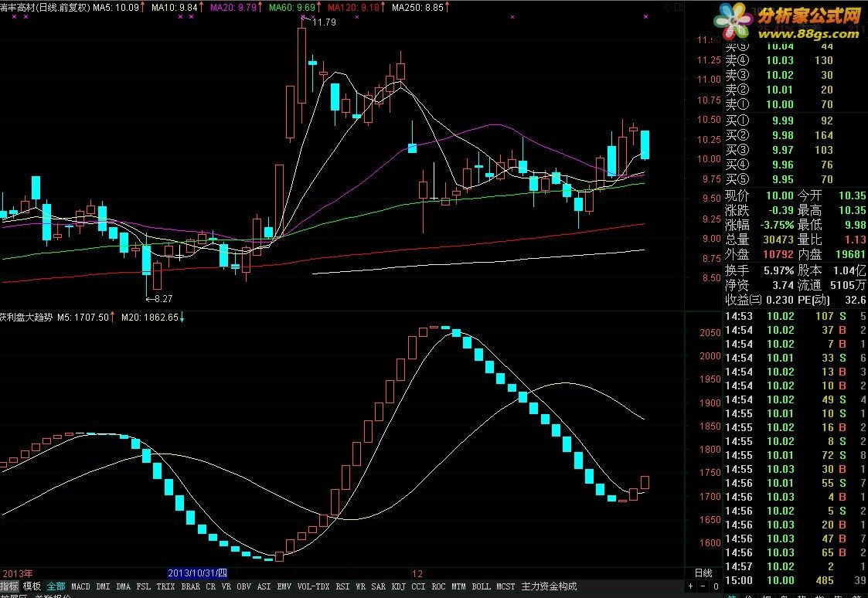
Task: Switch to the 模板 tab
Action: coord(32,586)
